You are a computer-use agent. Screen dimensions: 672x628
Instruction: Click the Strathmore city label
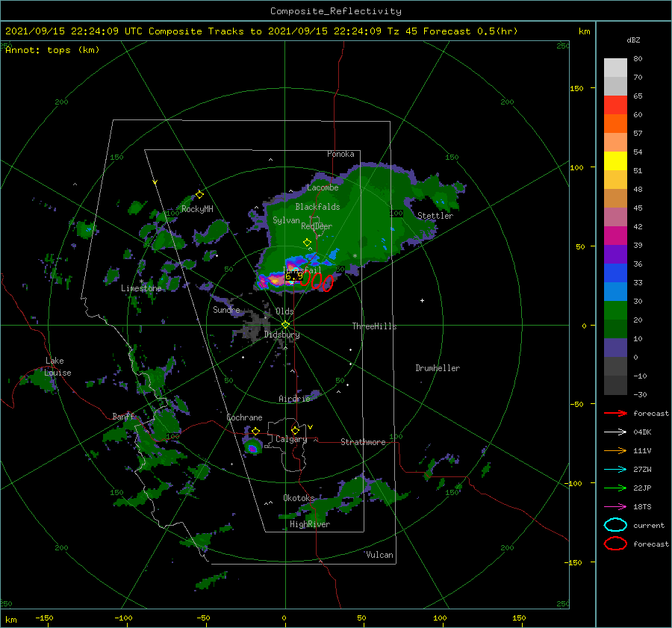point(363,442)
